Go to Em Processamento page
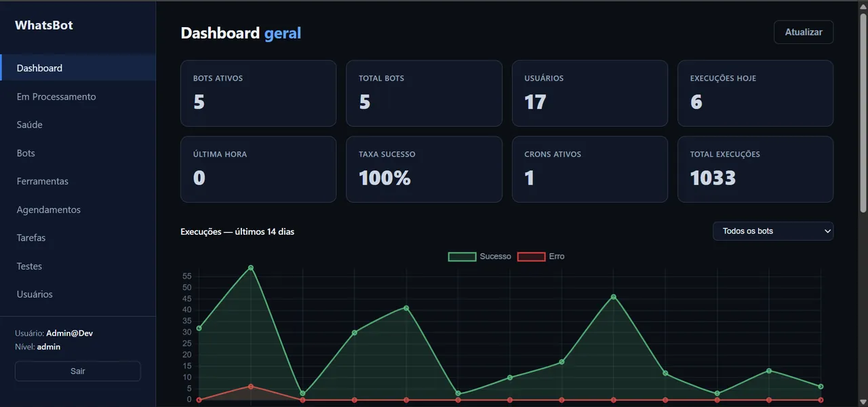 [x=78, y=96]
